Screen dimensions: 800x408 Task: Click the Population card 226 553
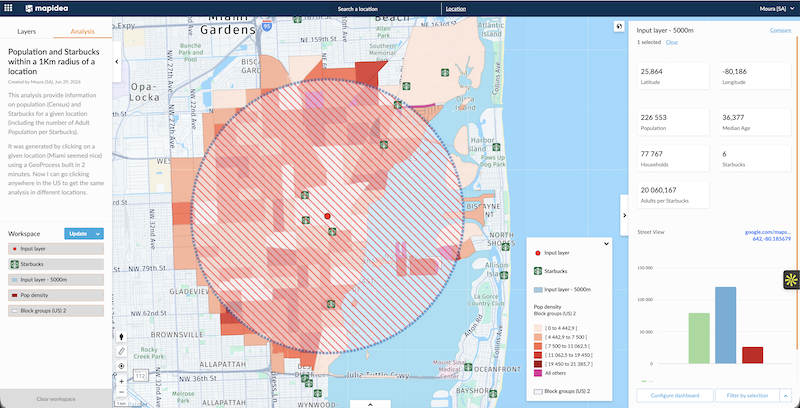pyautogui.click(x=673, y=122)
